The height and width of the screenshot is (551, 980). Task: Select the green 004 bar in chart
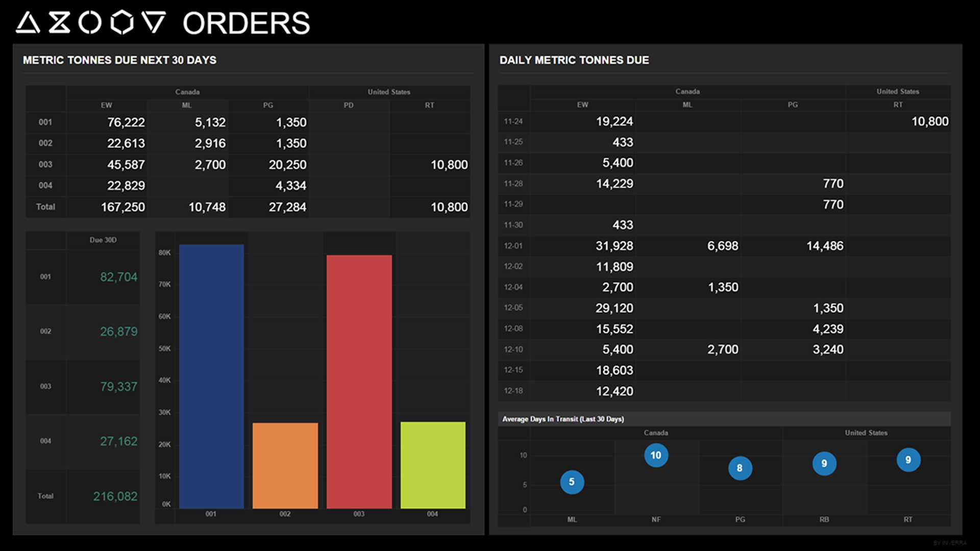(433, 465)
